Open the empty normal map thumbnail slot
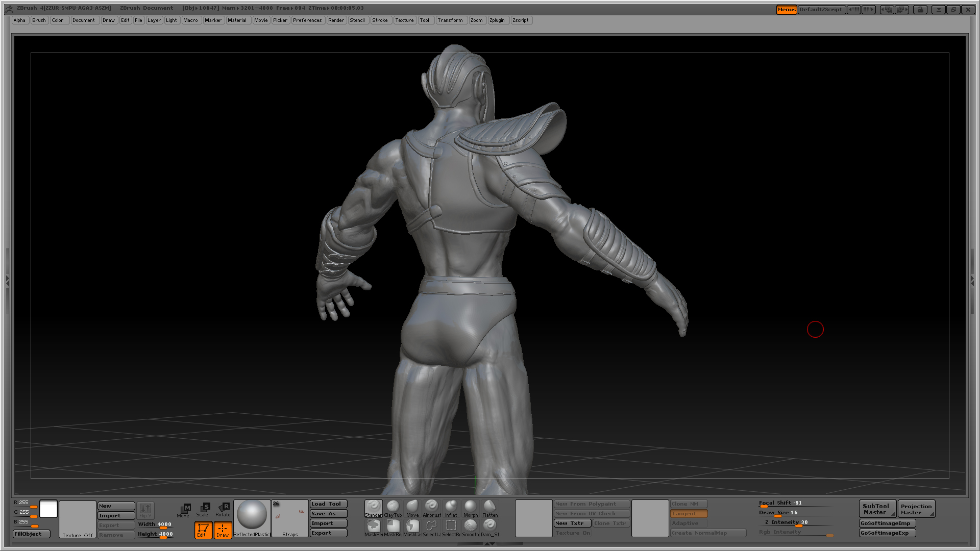 (x=650, y=518)
